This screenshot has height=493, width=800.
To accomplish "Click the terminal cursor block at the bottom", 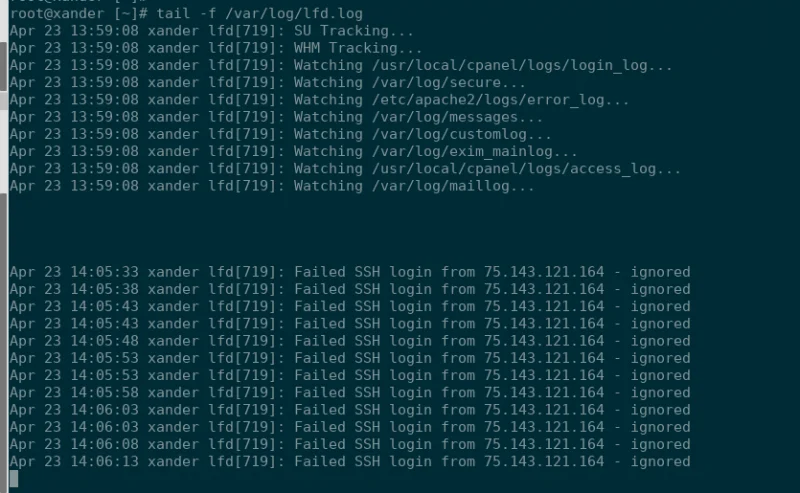I will click(x=14, y=479).
